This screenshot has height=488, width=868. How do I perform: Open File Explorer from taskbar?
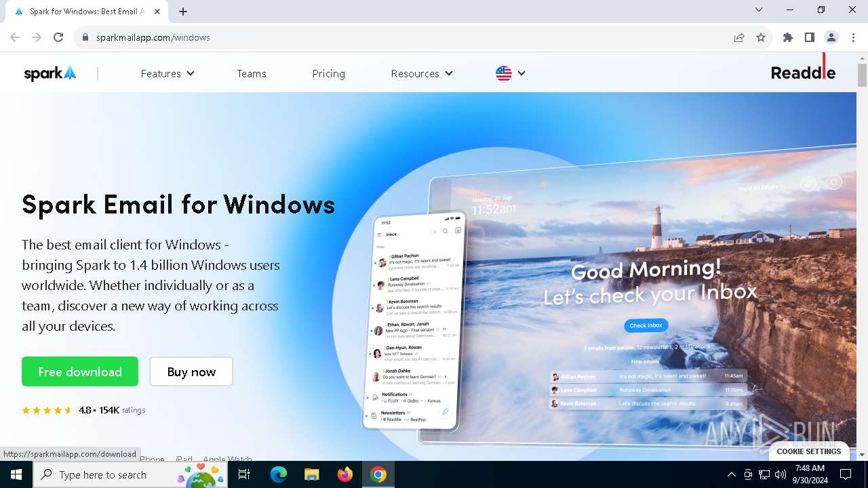point(312,474)
